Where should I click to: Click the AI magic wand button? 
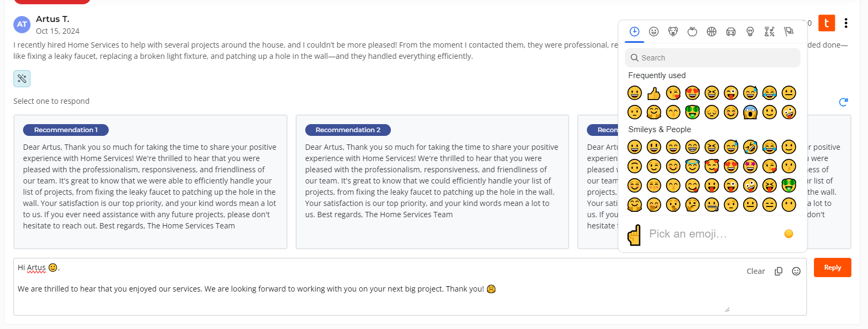point(22,79)
